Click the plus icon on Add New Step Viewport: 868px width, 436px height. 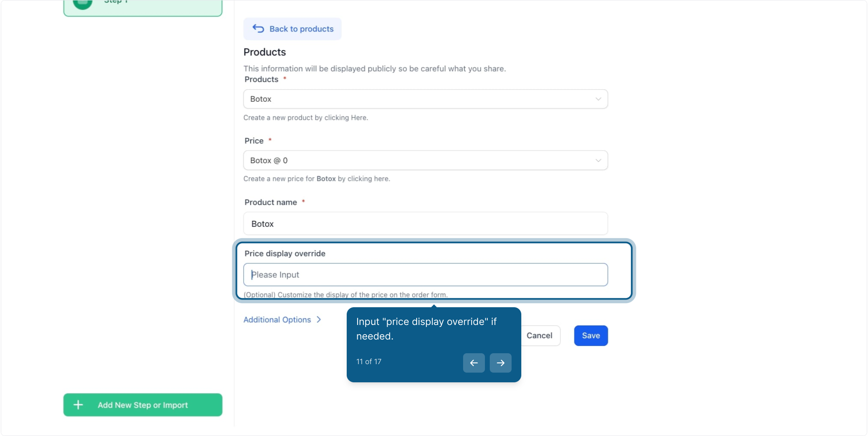pyautogui.click(x=78, y=405)
